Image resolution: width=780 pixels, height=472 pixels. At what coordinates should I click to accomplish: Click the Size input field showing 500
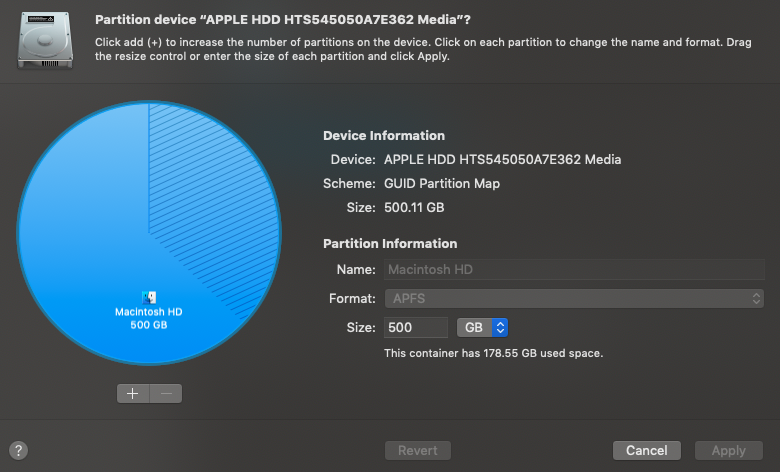[416, 327]
